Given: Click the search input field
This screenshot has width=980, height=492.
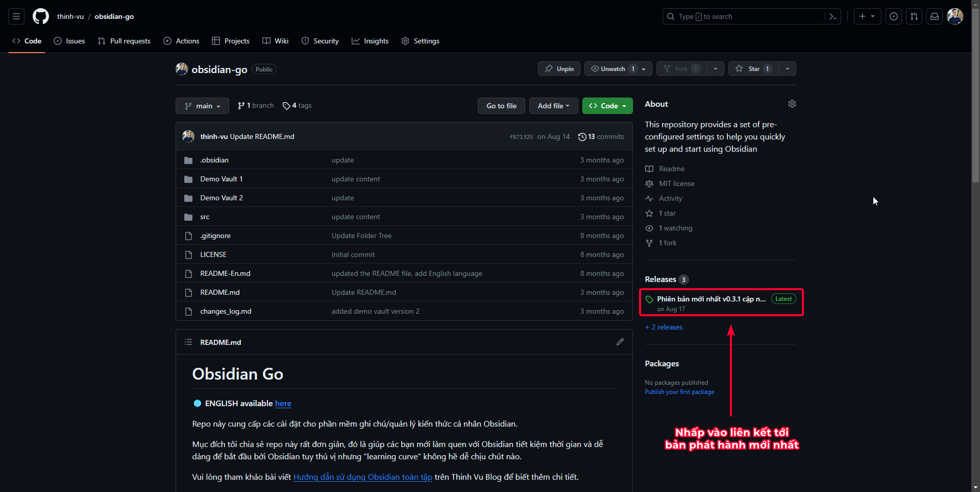Looking at the screenshot, I should pyautogui.click(x=745, y=16).
